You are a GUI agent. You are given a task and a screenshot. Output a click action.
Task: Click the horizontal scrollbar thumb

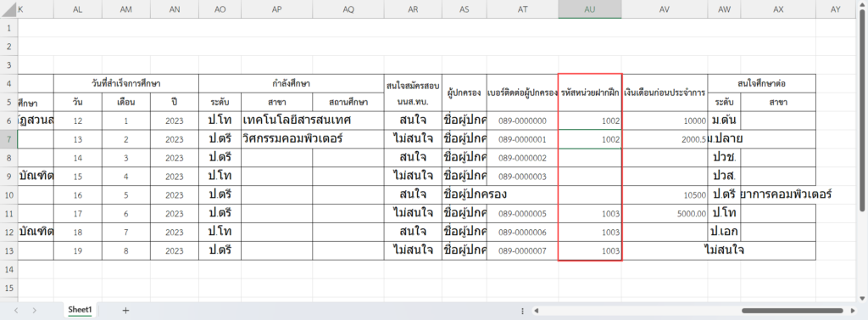coord(793,311)
